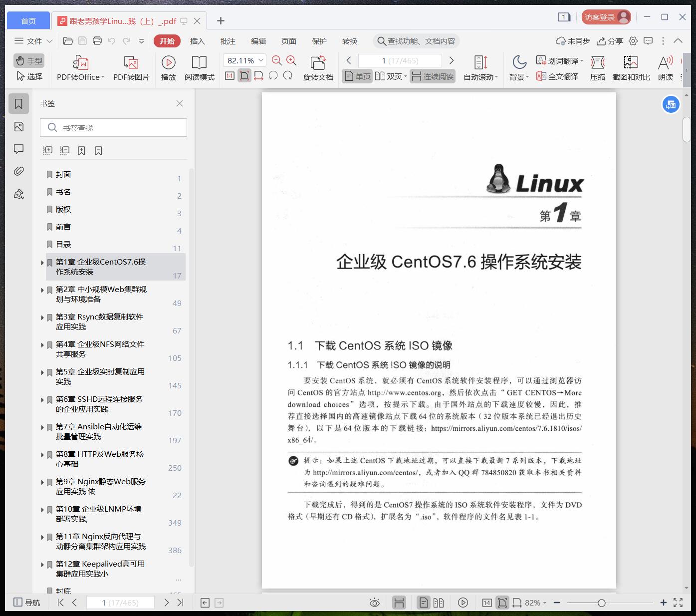Fit page width in toolbar
696x616 pixels.
tap(258, 76)
